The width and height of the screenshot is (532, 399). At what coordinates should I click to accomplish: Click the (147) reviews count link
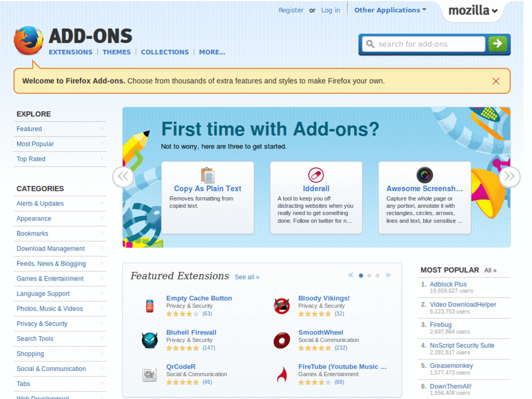coord(209,348)
